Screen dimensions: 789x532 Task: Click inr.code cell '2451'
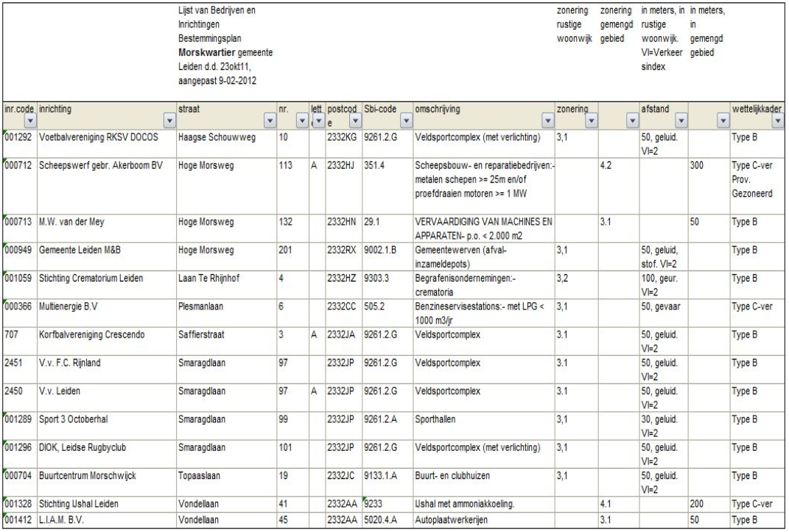pyautogui.click(x=20, y=369)
